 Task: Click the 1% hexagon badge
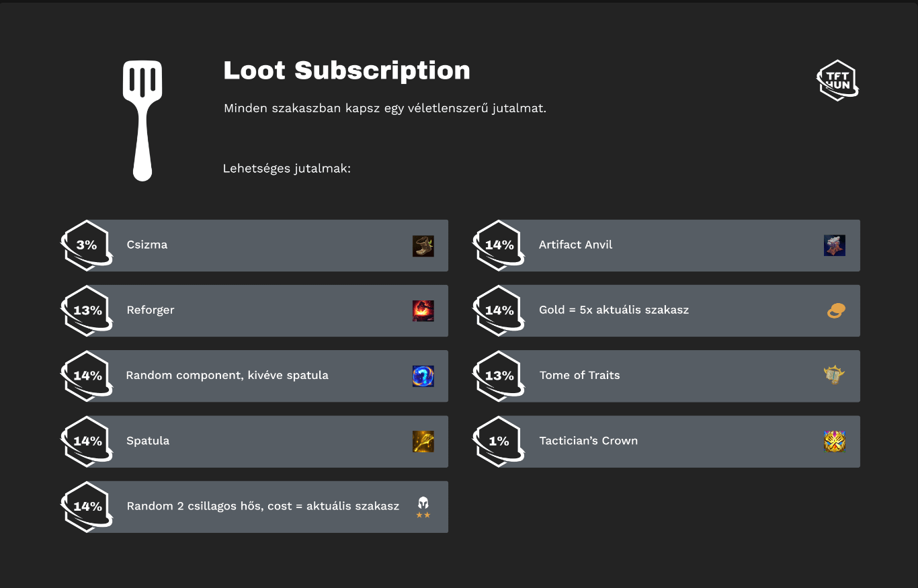tap(499, 442)
